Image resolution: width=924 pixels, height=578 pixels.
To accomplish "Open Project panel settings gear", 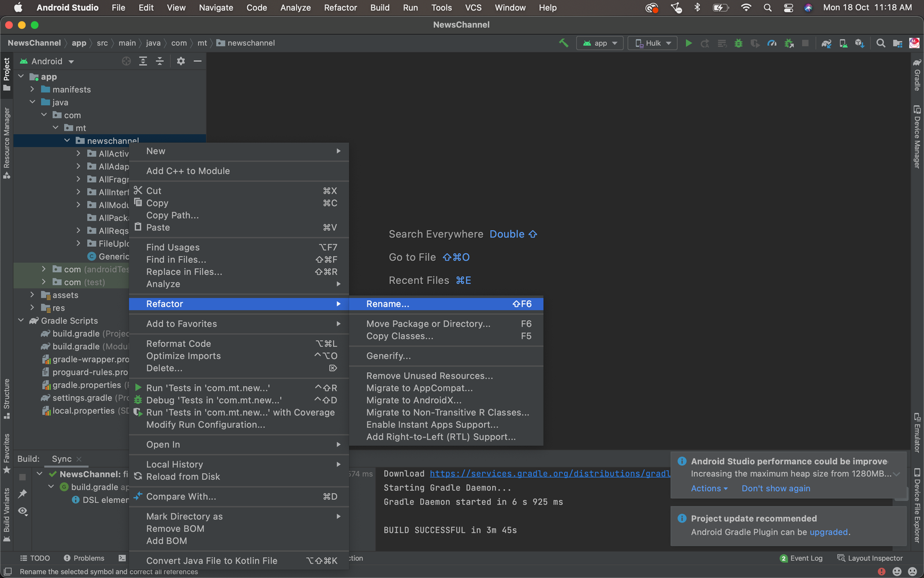I will [x=181, y=61].
